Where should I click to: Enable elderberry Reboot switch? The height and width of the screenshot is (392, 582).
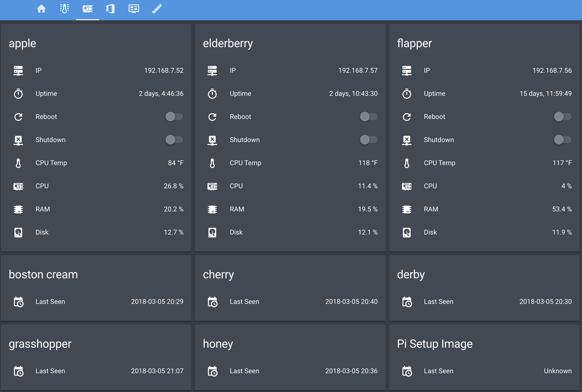(368, 117)
